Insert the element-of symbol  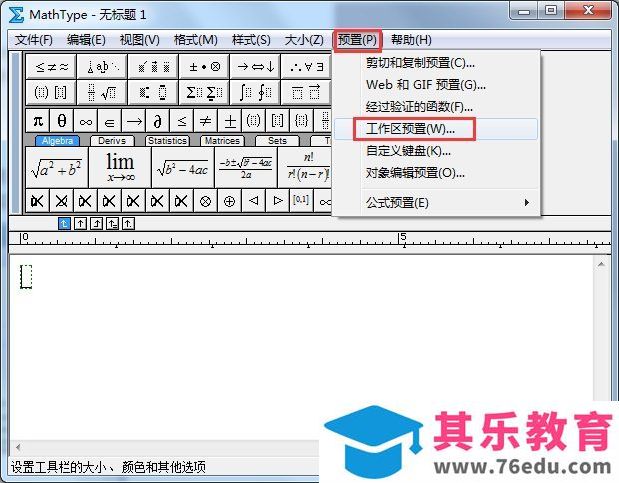point(110,121)
